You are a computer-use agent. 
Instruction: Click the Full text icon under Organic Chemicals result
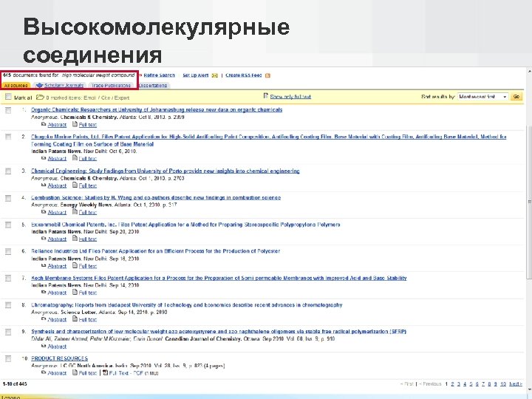[75, 124]
